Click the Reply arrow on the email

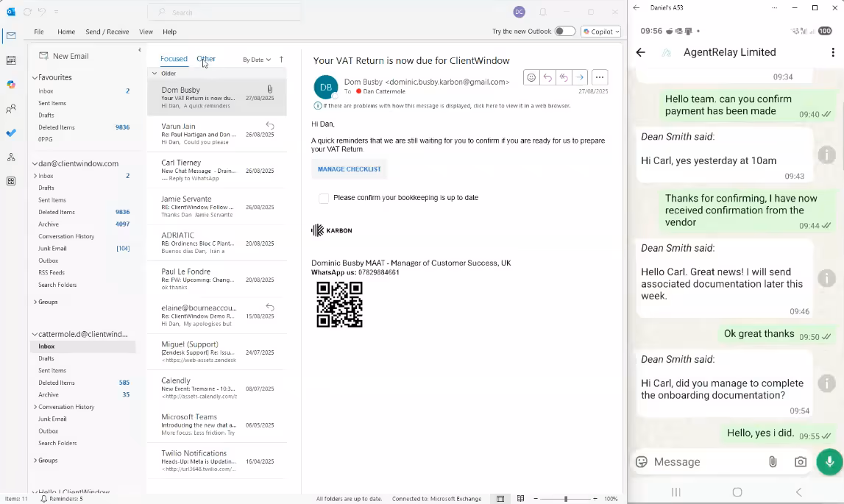click(x=547, y=77)
